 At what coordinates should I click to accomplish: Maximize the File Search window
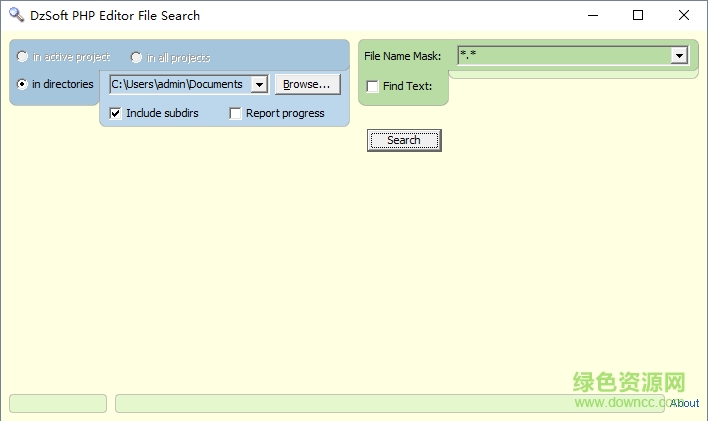638,15
